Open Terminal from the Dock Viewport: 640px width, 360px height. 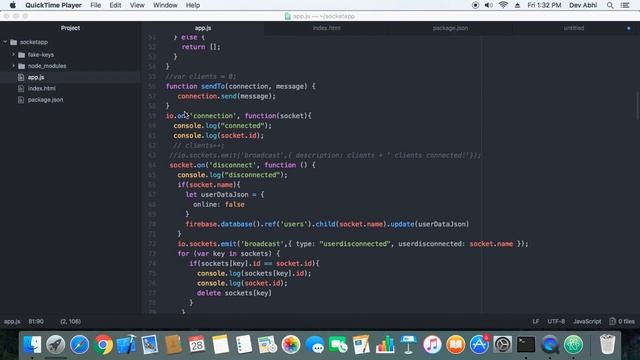tap(526, 345)
